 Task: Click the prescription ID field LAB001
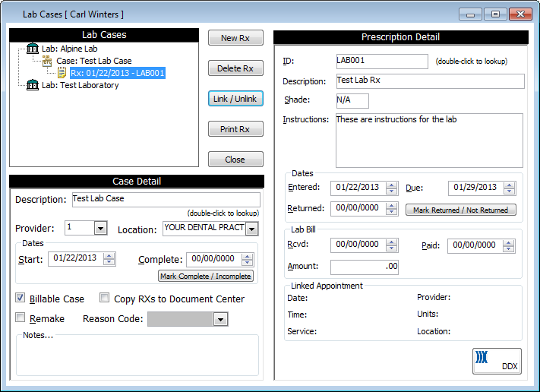[382, 61]
